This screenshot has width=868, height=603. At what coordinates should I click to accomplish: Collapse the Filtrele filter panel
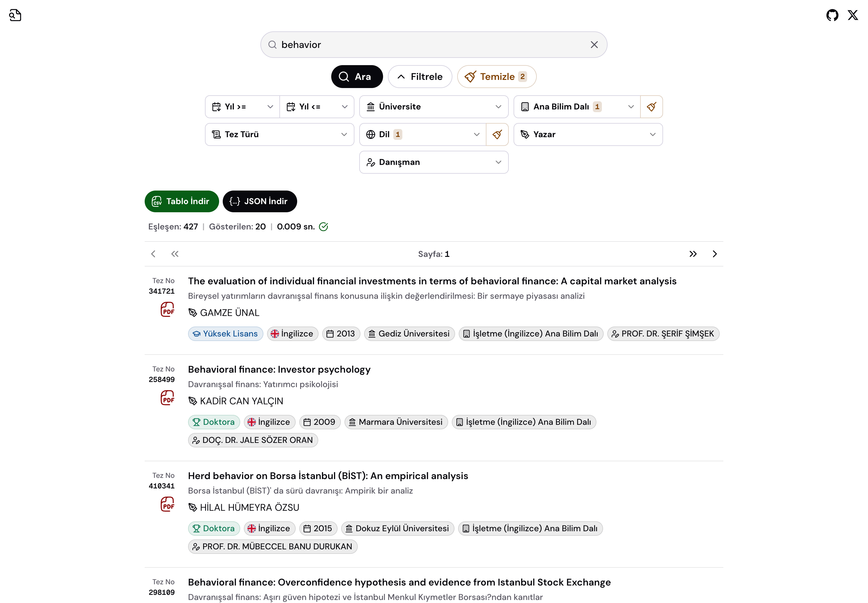point(420,77)
